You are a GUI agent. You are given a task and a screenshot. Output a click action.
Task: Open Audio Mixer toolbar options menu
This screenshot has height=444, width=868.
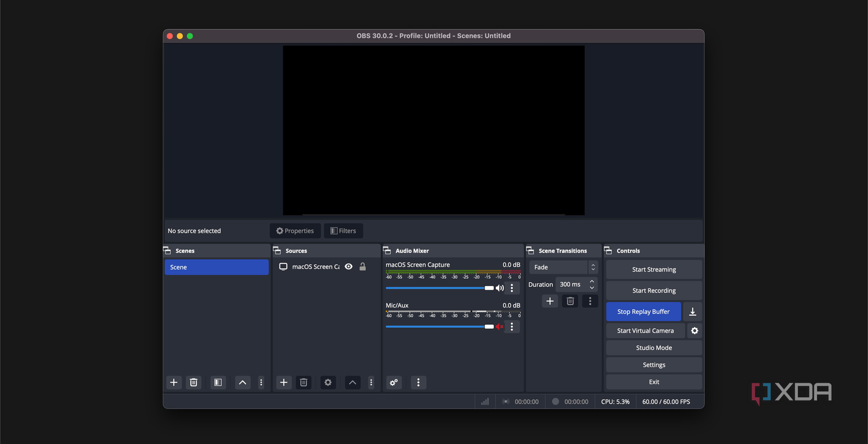click(x=418, y=382)
